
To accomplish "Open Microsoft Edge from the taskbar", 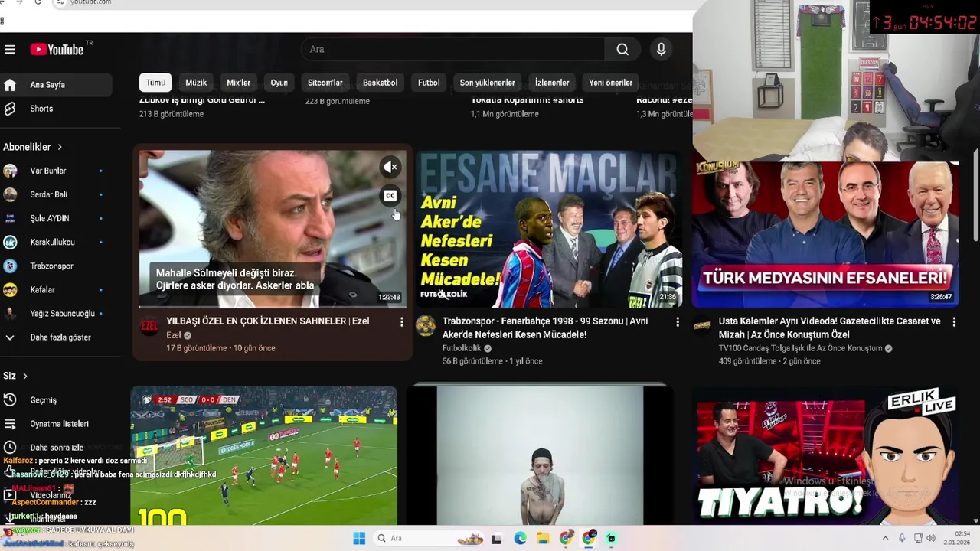I will pos(520,538).
